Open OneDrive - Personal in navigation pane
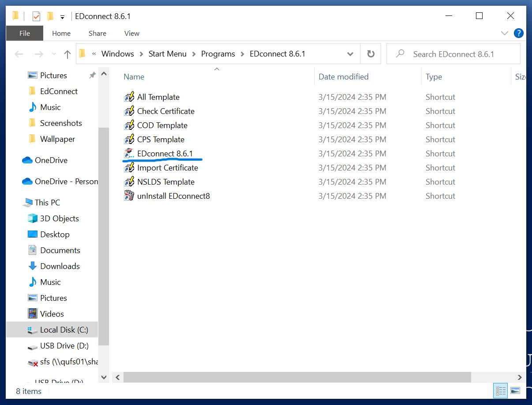 tap(60, 182)
